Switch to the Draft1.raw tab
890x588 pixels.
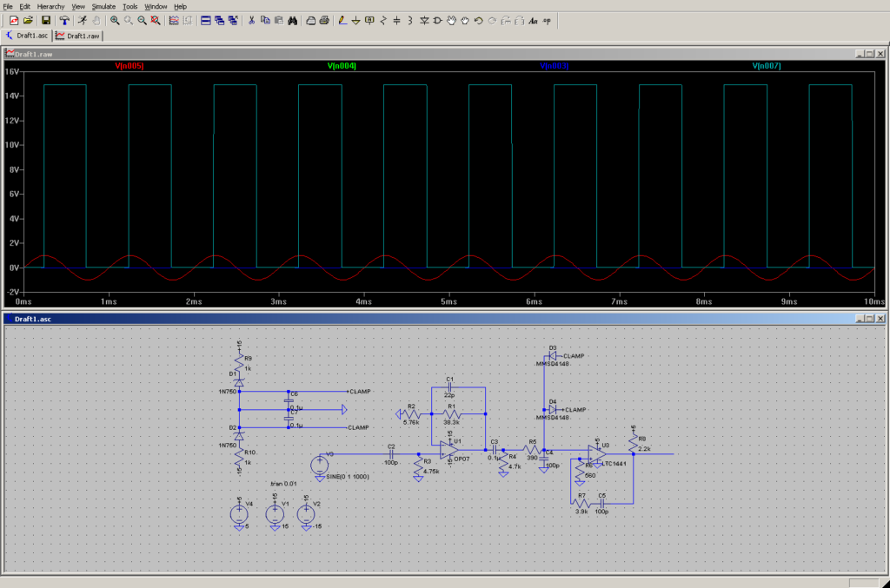point(80,36)
